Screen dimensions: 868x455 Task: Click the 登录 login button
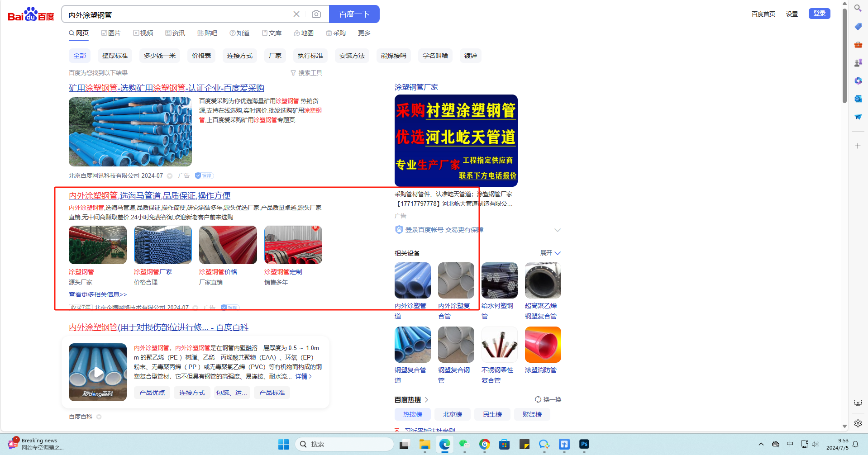click(x=820, y=14)
